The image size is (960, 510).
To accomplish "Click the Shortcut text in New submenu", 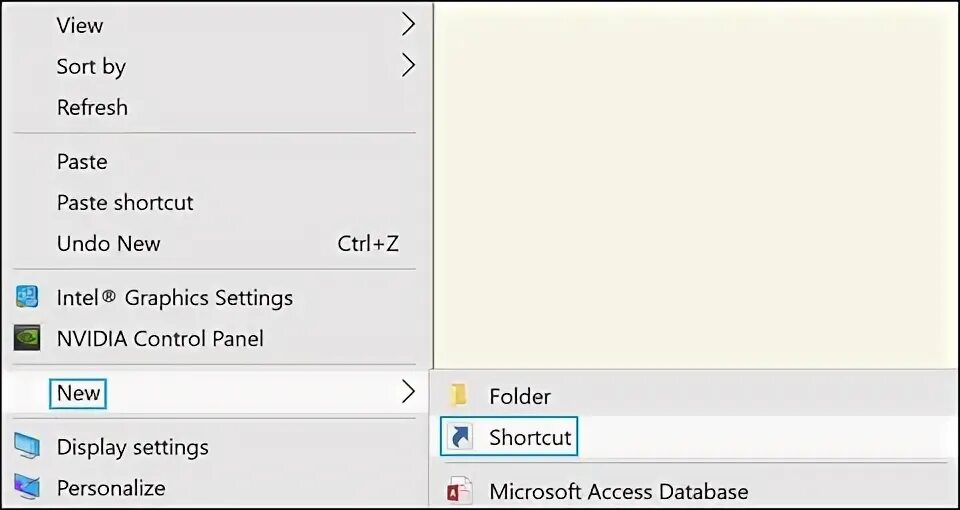I will [530, 438].
